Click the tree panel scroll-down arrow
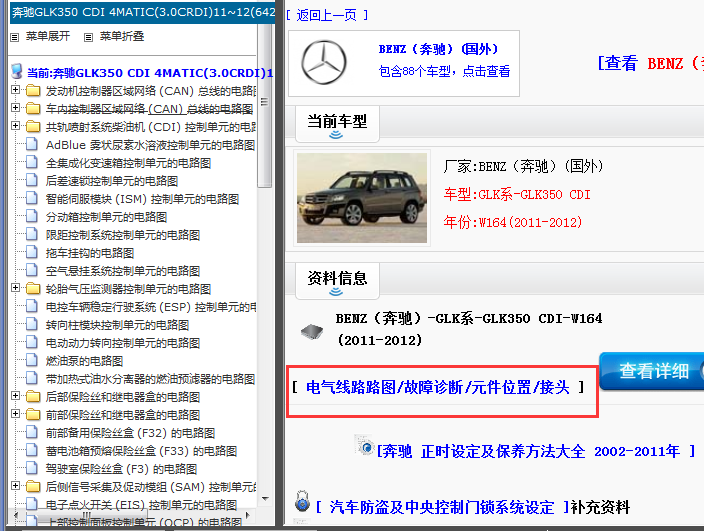The width and height of the screenshot is (704, 531). (x=265, y=498)
